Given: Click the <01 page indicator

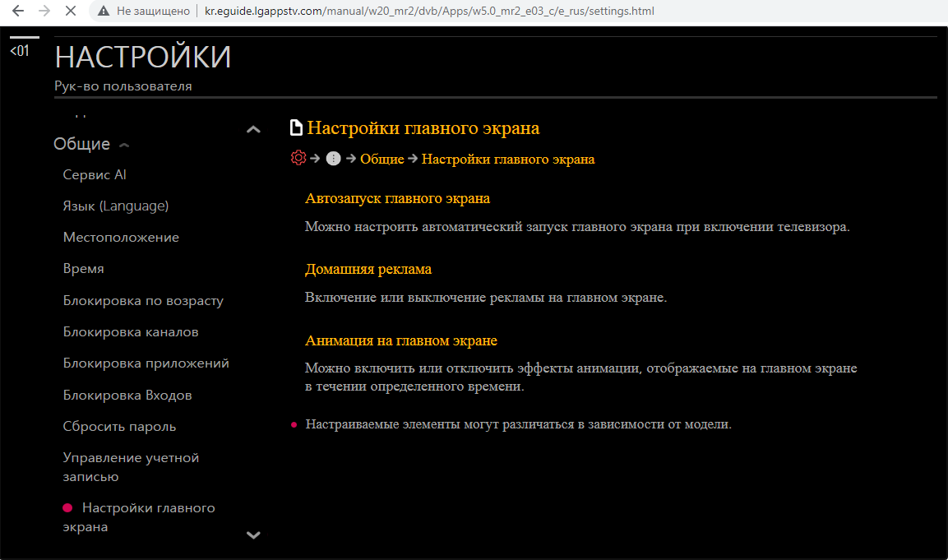Looking at the screenshot, I should (19, 51).
